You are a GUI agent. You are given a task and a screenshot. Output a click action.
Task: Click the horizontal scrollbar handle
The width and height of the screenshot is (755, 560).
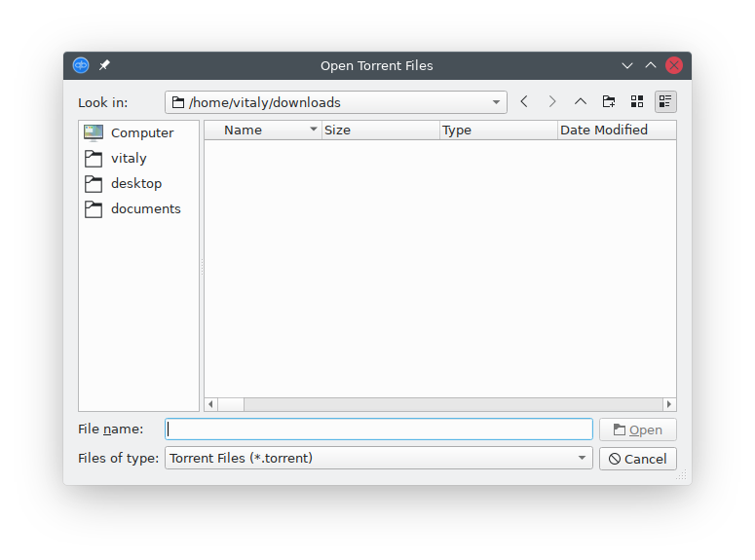pyautogui.click(x=231, y=404)
